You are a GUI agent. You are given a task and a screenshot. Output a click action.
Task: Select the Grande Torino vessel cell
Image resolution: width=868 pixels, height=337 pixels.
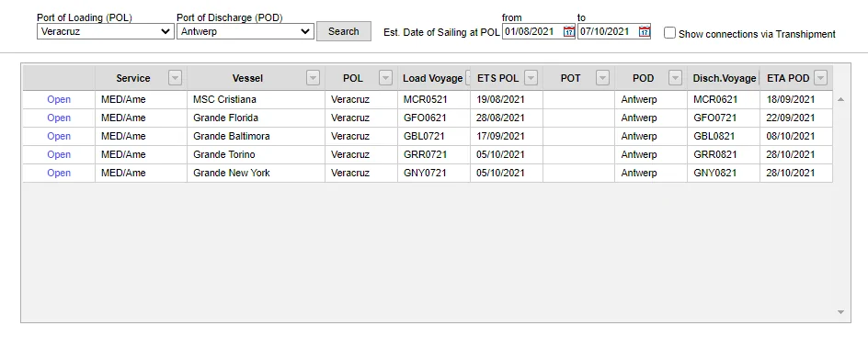(256, 154)
